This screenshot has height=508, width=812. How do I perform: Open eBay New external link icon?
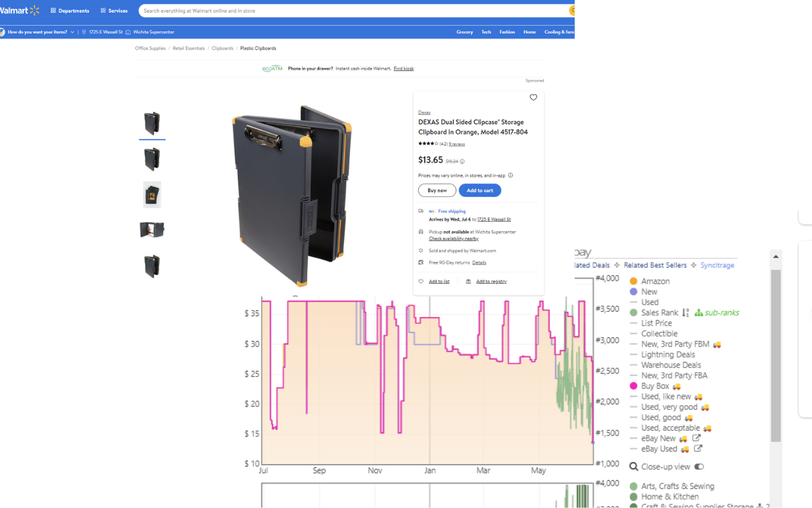(697, 438)
